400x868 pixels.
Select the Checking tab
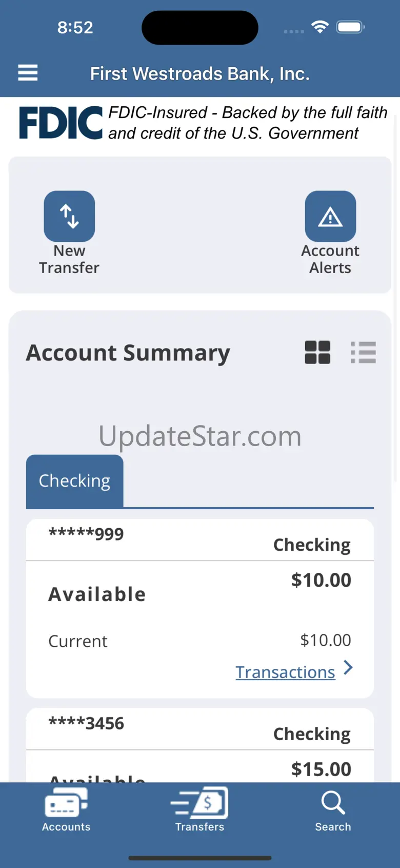[74, 481]
